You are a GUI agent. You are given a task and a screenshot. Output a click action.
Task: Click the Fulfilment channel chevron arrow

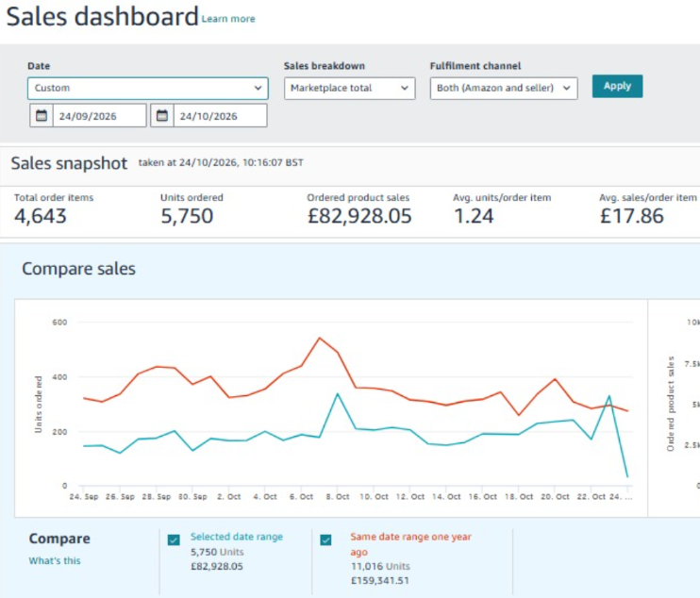(x=567, y=88)
